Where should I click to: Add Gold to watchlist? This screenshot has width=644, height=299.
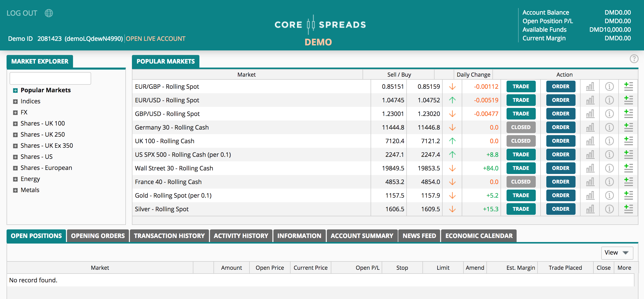628,195
